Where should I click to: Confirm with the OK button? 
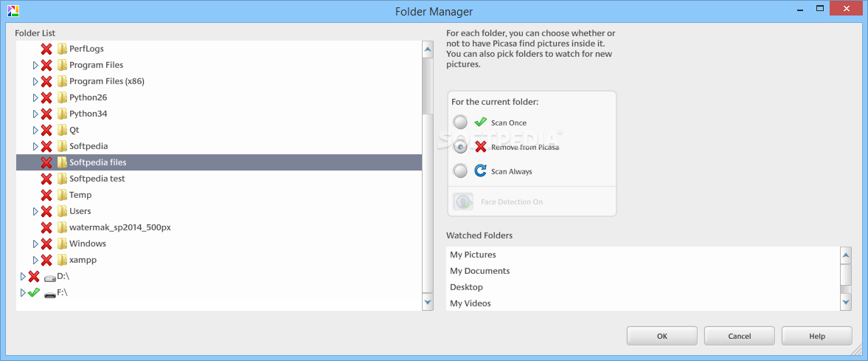click(x=662, y=336)
